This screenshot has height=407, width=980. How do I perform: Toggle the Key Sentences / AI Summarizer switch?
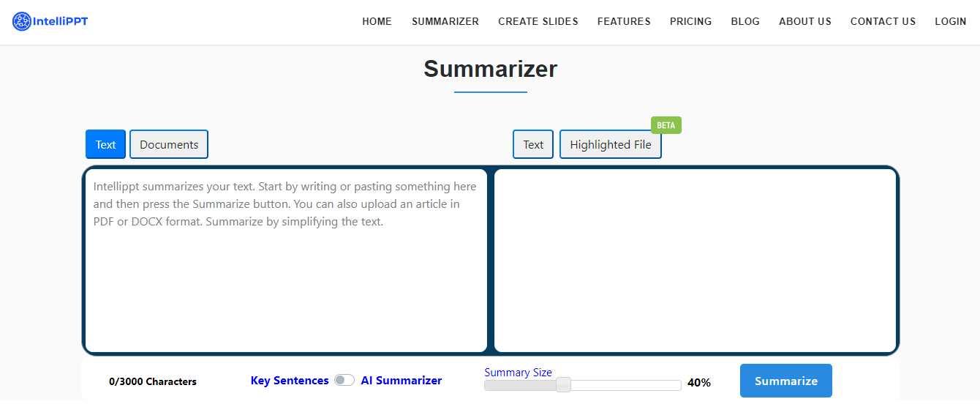click(344, 381)
